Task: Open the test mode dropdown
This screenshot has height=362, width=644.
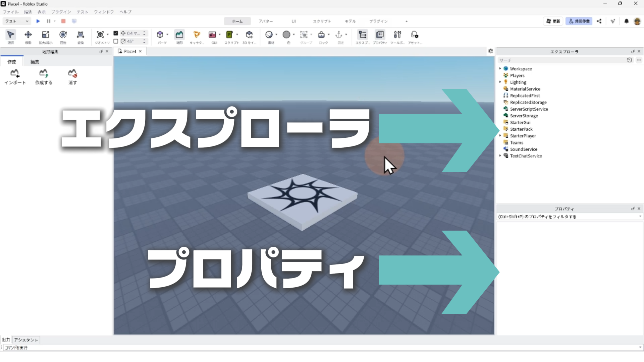Action: point(17,21)
